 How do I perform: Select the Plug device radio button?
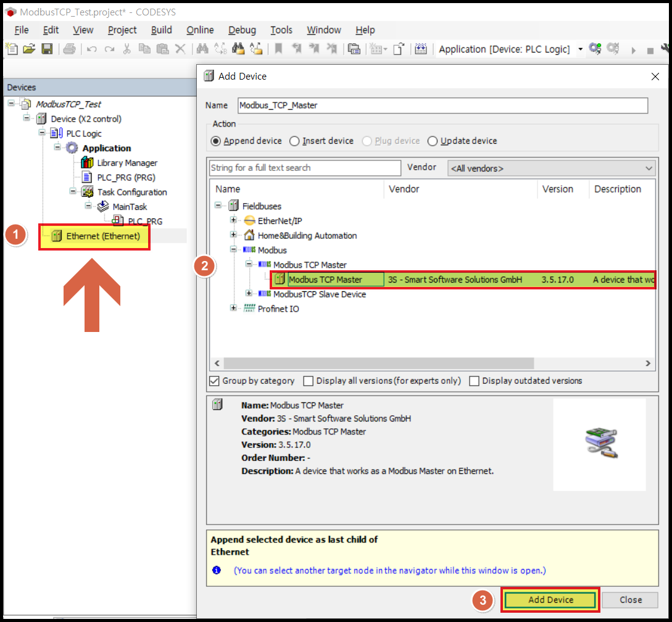click(367, 141)
